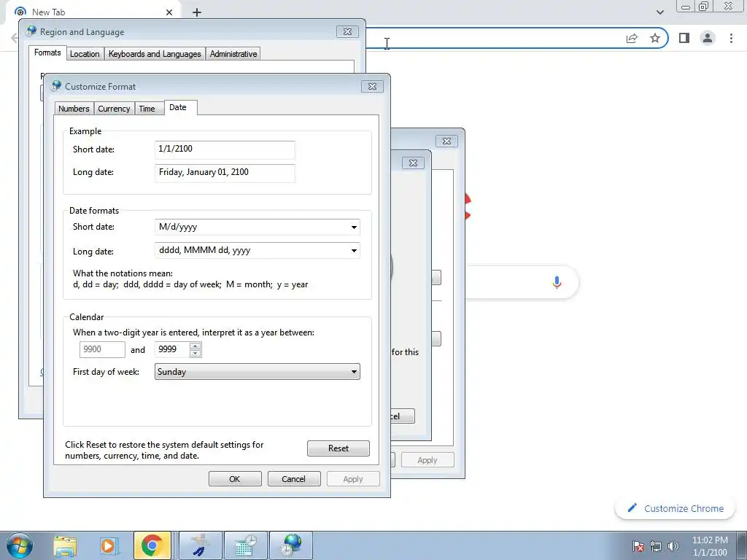
Task: Open Windows Explorer from the taskbar
Action: (x=65, y=546)
